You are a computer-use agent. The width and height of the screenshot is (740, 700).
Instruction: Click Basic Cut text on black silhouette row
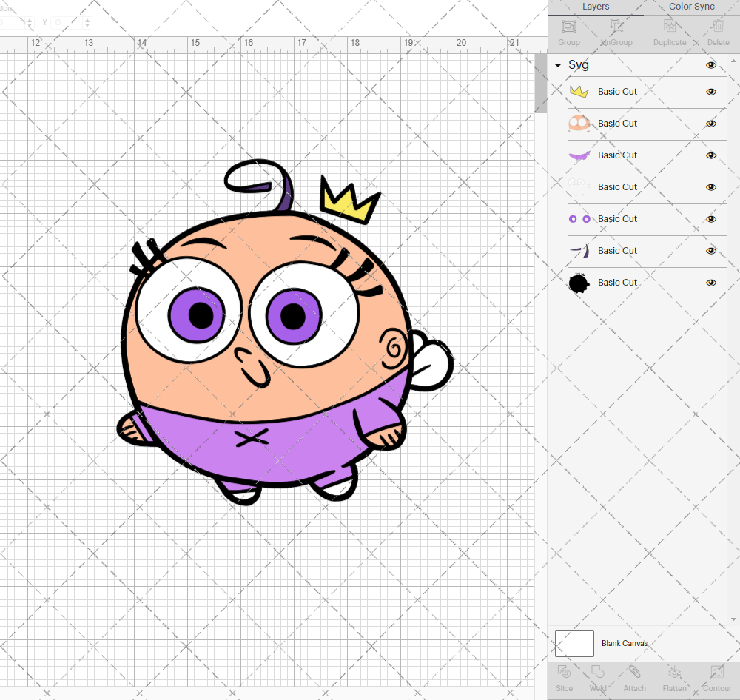coord(617,282)
